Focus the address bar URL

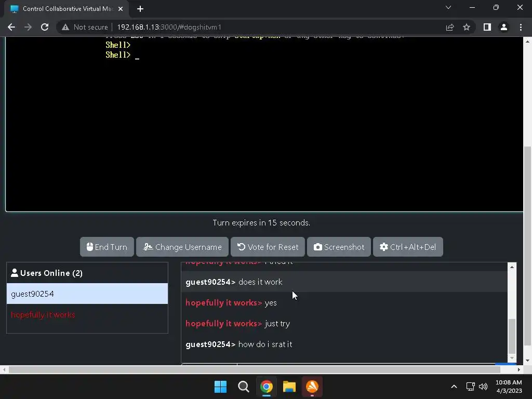tap(169, 27)
